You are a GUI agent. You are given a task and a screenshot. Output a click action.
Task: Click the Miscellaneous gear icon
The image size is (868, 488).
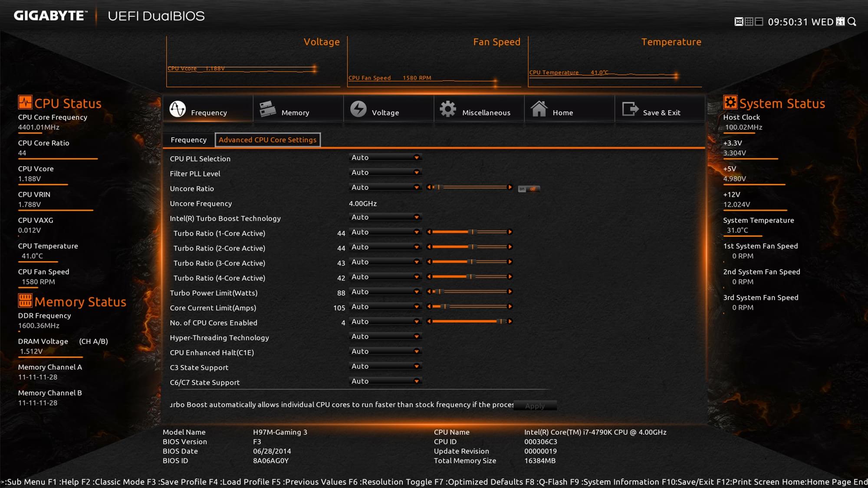pos(448,109)
